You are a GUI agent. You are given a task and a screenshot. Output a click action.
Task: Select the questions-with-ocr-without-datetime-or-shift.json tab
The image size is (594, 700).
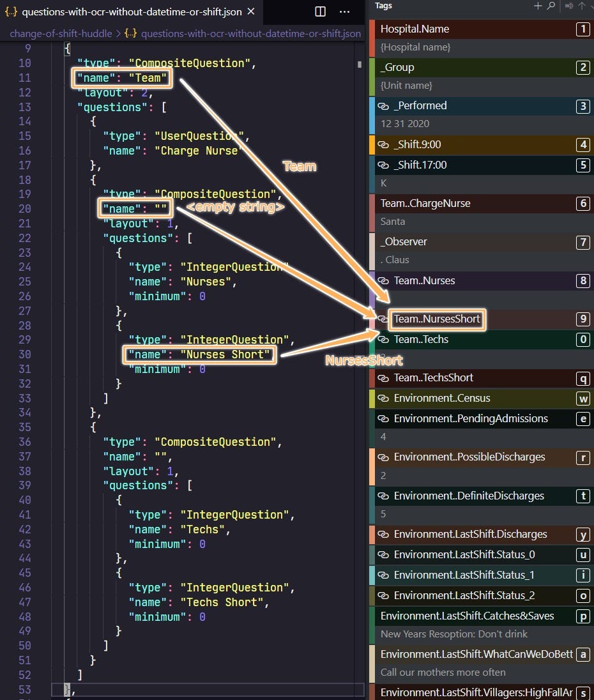tap(131, 11)
